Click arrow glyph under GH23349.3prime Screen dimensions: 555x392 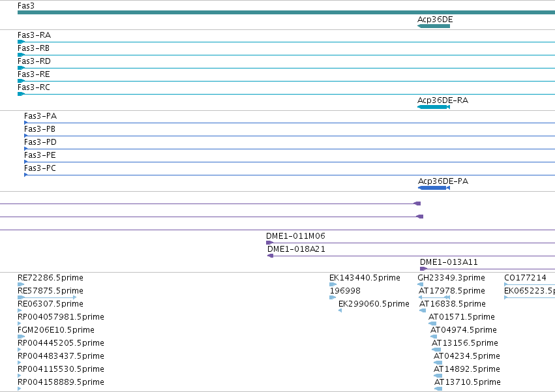[x=421, y=284]
